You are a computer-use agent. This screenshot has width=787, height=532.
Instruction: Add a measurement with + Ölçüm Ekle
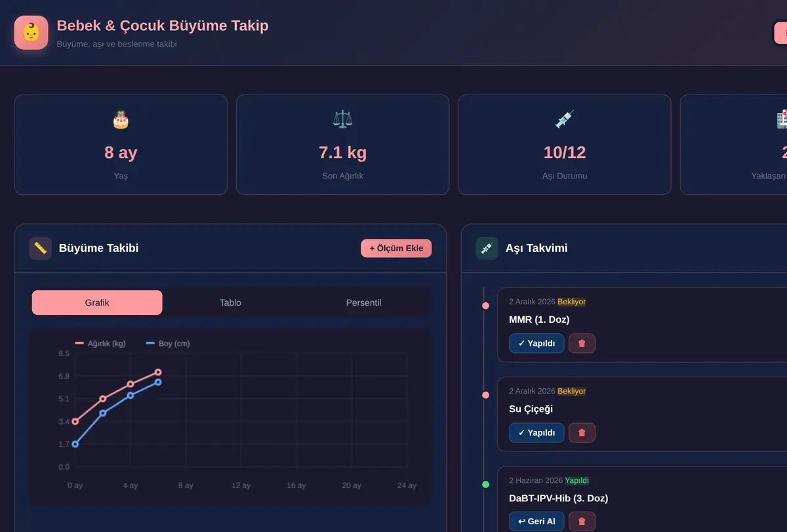[x=396, y=248]
